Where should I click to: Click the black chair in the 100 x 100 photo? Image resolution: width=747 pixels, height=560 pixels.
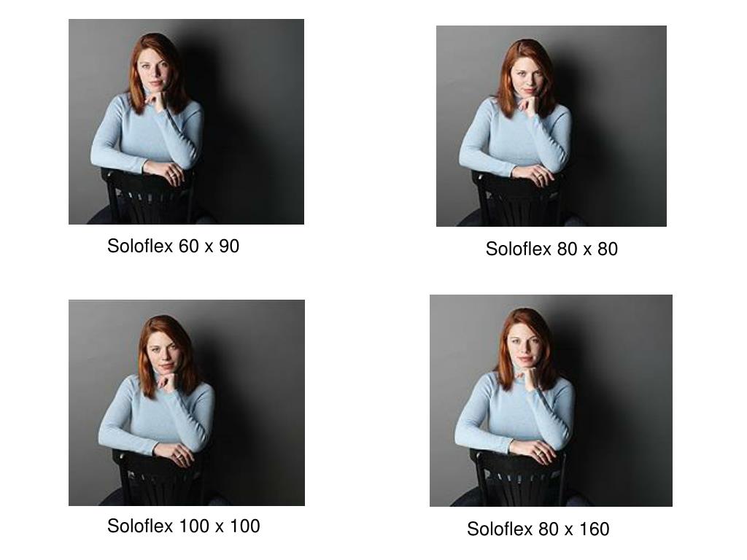click(x=160, y=478)
